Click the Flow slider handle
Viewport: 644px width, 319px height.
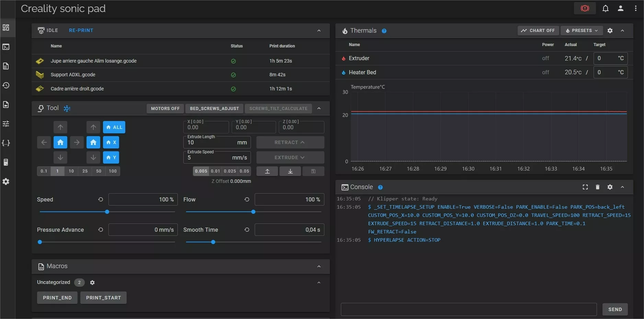point(253,212)
